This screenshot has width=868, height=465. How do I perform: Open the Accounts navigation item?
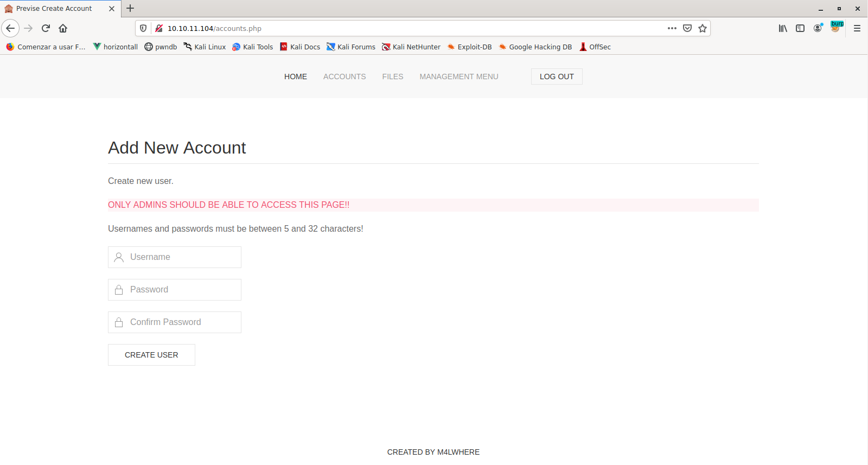pyautogui.click(x=344, y=77)
